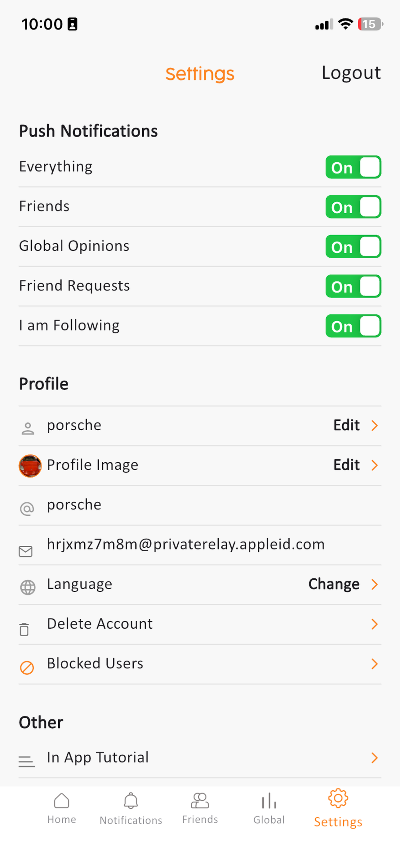Tap the red car profile thumbnail

30,466
